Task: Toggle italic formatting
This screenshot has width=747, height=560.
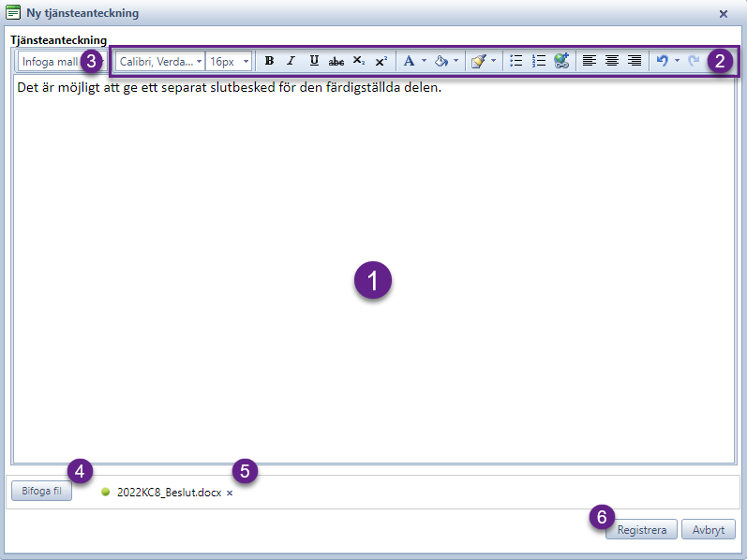Action: coord(291,61)
